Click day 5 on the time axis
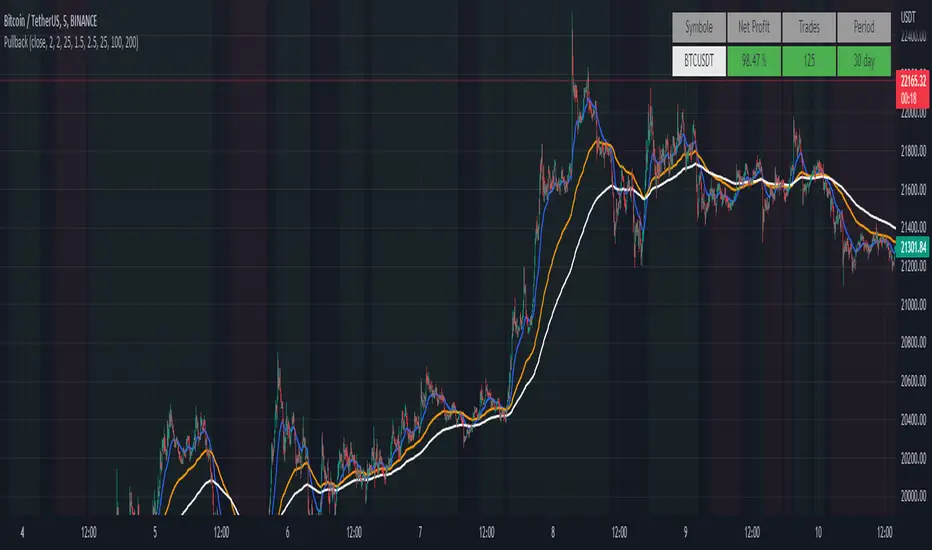The height and width of the screenshot is (550, 932). click(x=155, y=532)
